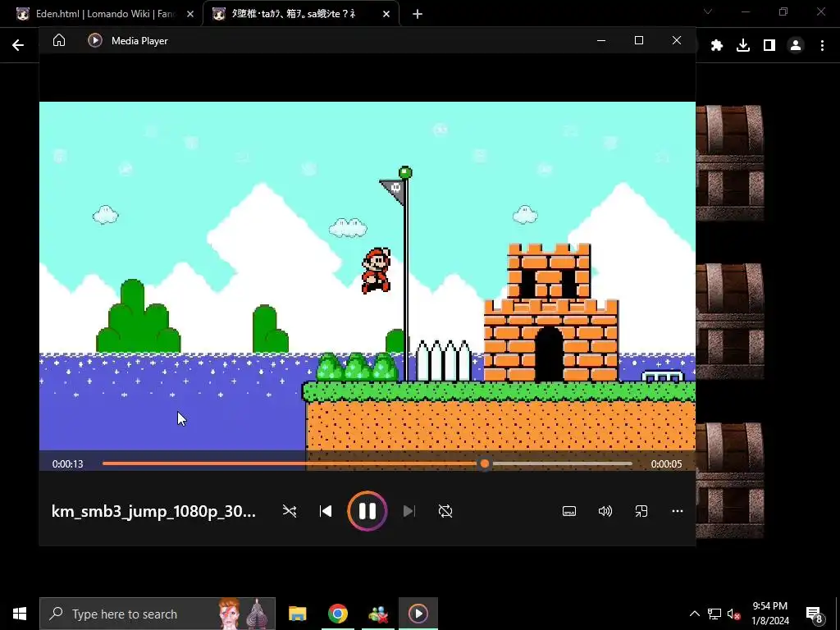Click Media Player taskbar icon
Image resolution: width=840 pixels, height=630 pixels.
click(418, 614)
